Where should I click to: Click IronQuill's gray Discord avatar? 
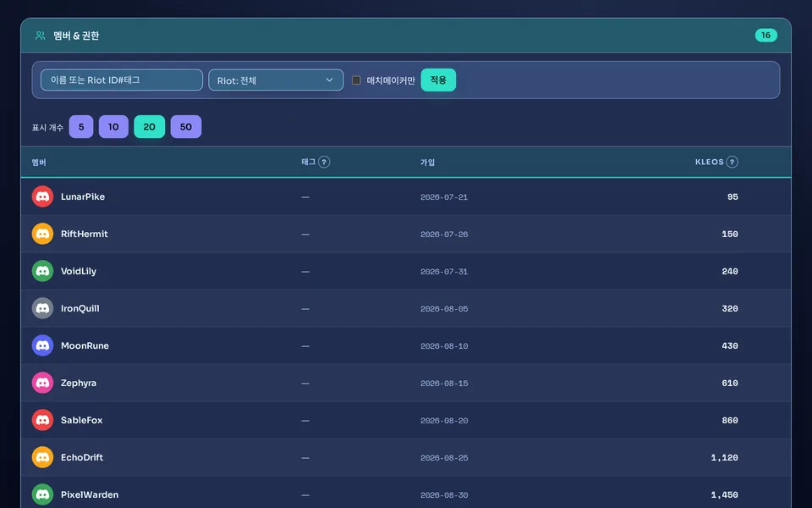[42, 308]
